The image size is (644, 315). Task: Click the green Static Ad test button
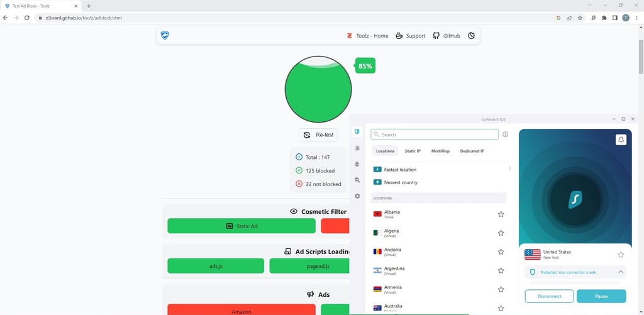pyautogui.click(x=241, y=226)
